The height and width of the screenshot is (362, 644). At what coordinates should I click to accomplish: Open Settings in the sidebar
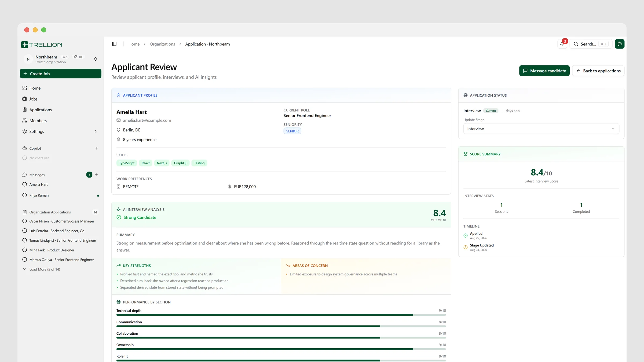pos(61,131)
